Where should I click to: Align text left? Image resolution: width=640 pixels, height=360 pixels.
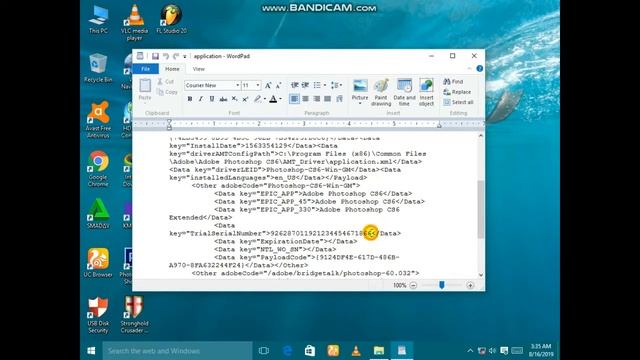pyautogui.click(x=294, y=99)
